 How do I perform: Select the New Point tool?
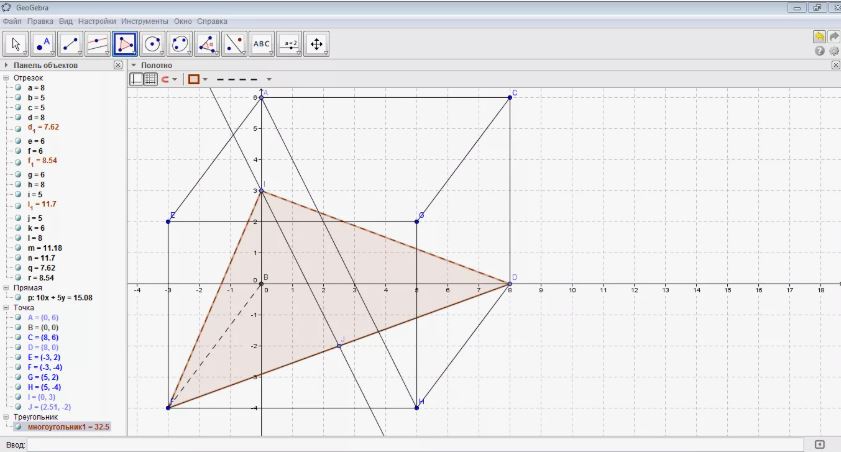coord(43,43)
